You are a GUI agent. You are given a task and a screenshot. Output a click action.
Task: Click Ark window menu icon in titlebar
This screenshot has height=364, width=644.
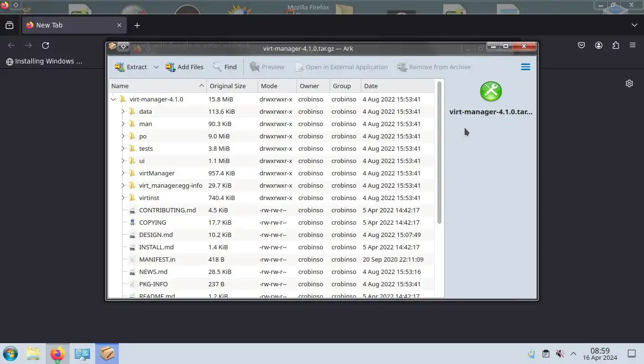tap(112, 46)
